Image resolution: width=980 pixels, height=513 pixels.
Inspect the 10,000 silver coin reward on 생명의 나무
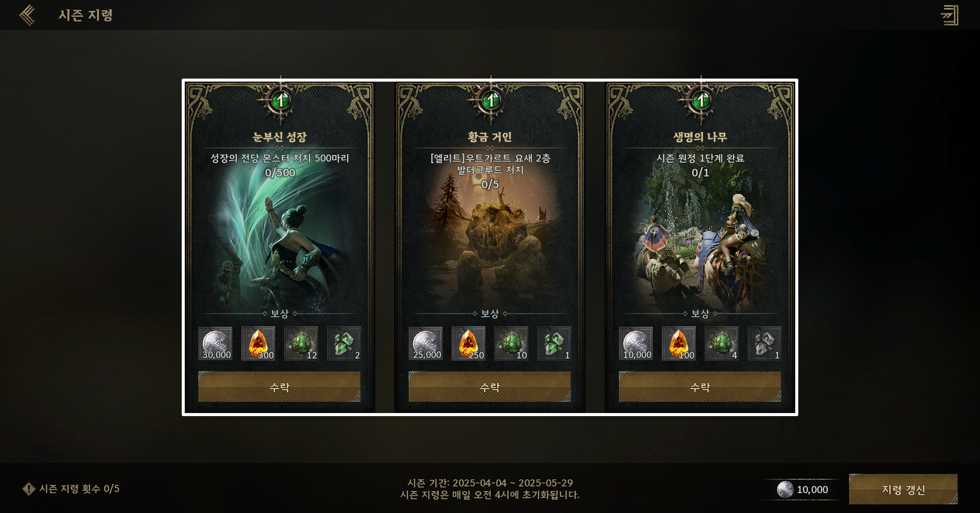tap(636, 344)
